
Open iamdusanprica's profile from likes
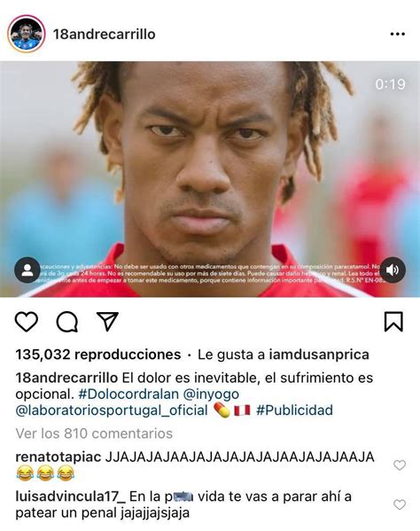click(x=319, y=355)
